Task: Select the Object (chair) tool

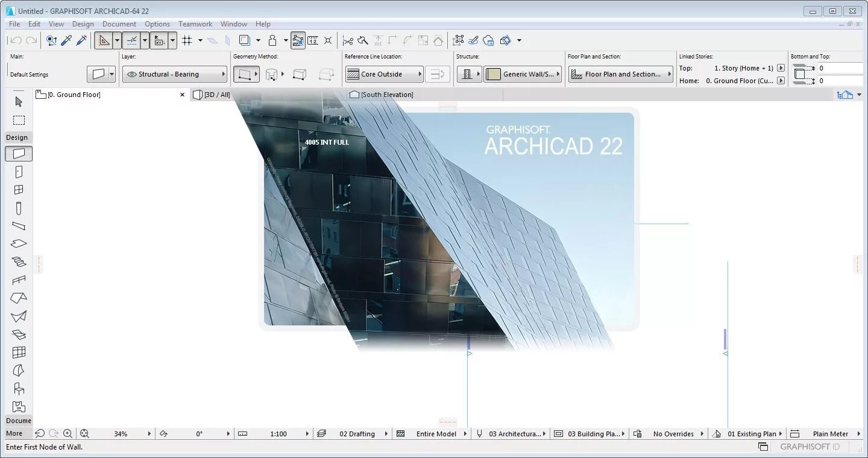Action: pyautogui.click(x=19, y=389)
